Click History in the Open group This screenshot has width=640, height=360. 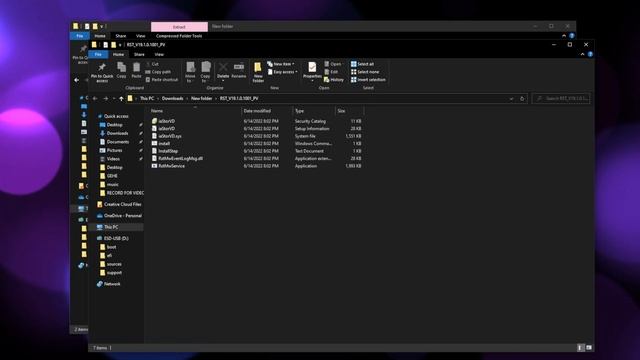click(334, 80)
